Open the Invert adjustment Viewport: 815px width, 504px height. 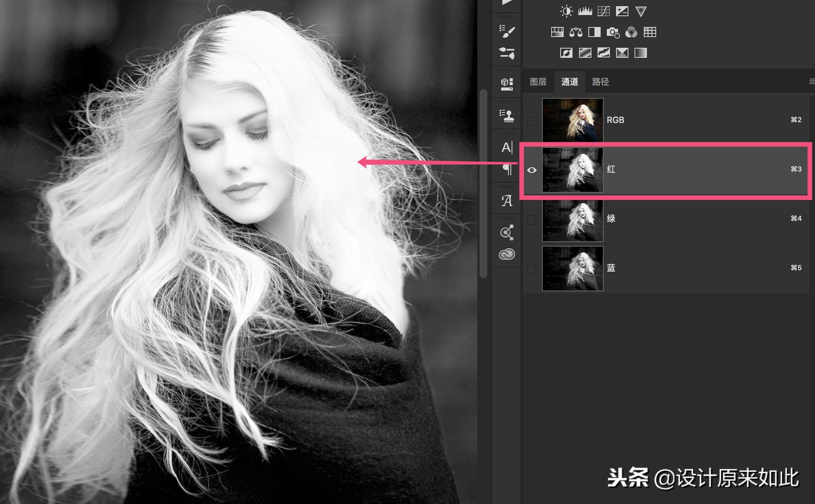(x=566, y=53)
